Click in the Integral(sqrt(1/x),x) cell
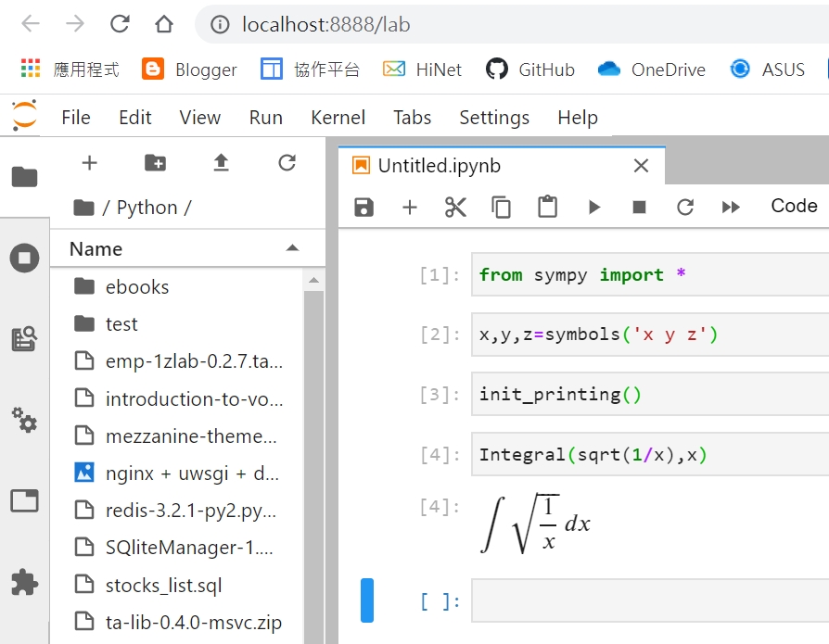Screen dimensions: 829x644 (650, 454)
